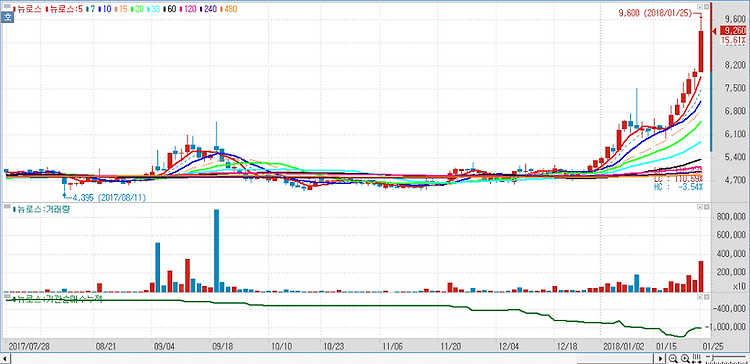Image resolution: width=750 pixels, height=364 pixels.
Task: Click the bar spacing adjustment icon
Action: (696, 359)
